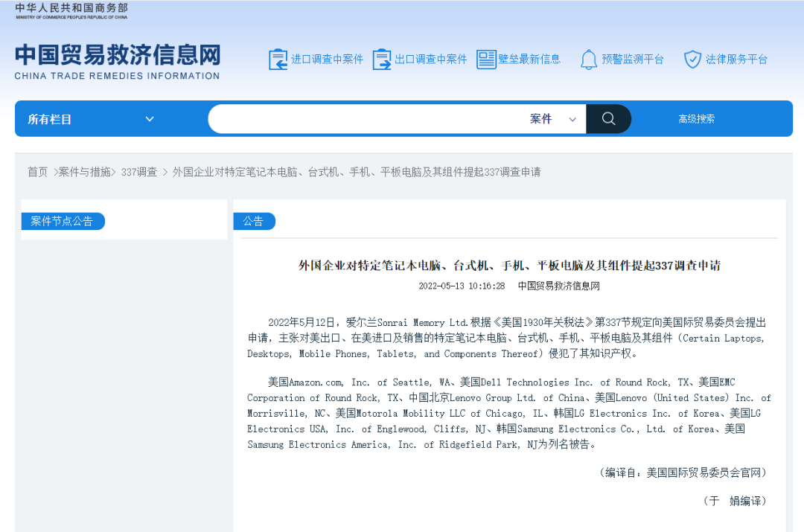Open 高级搜索 advanced search
This screenshot has width=804, height=532.
tap(696, 119)
